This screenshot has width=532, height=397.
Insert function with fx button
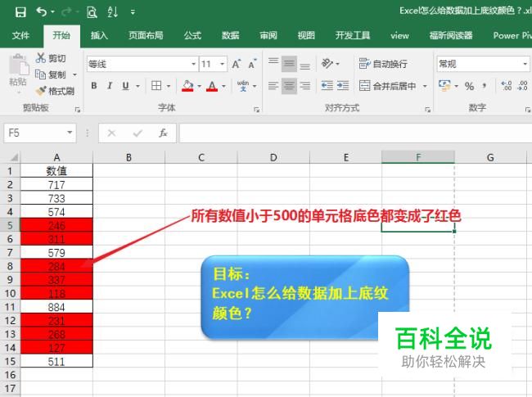click(163, 133)
